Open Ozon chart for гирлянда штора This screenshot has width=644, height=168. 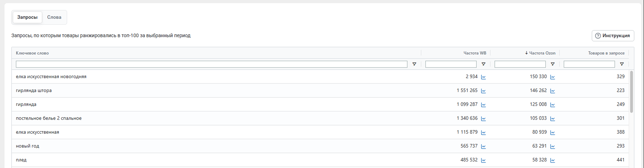tap(553, 91)
